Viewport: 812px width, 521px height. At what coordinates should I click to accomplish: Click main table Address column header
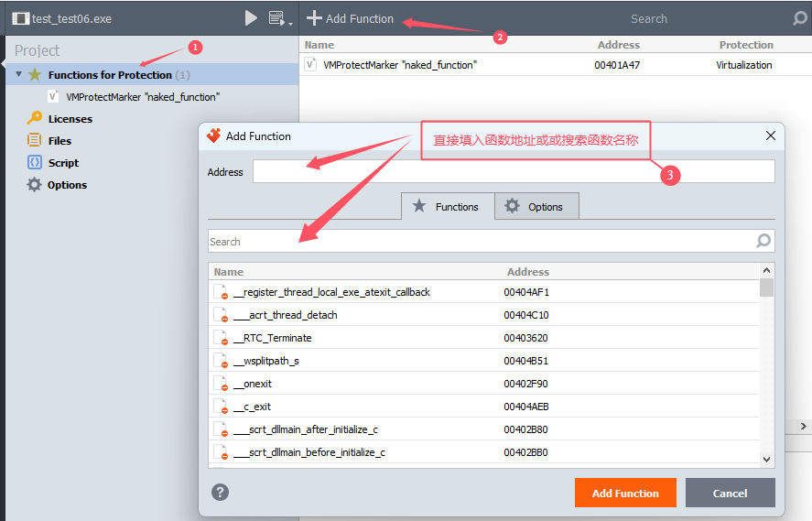618,45
